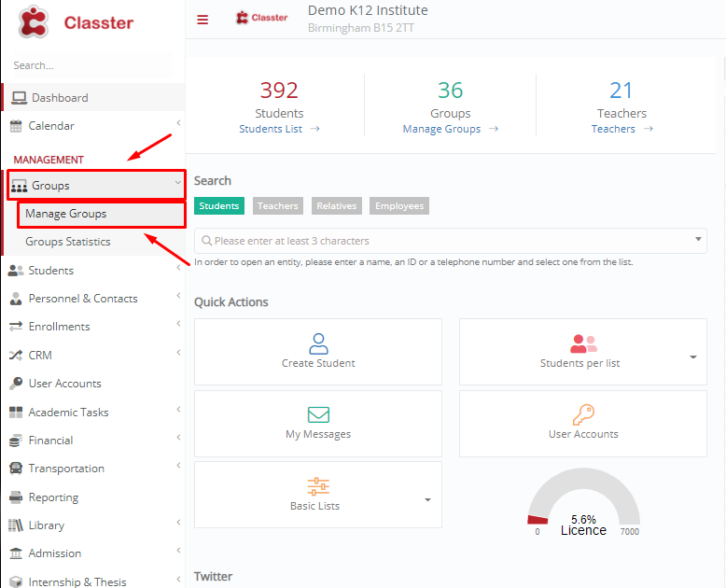Click the search magnifier icon in entity field
This screenshot has height=588, width=726.
[x=206, y=241]
